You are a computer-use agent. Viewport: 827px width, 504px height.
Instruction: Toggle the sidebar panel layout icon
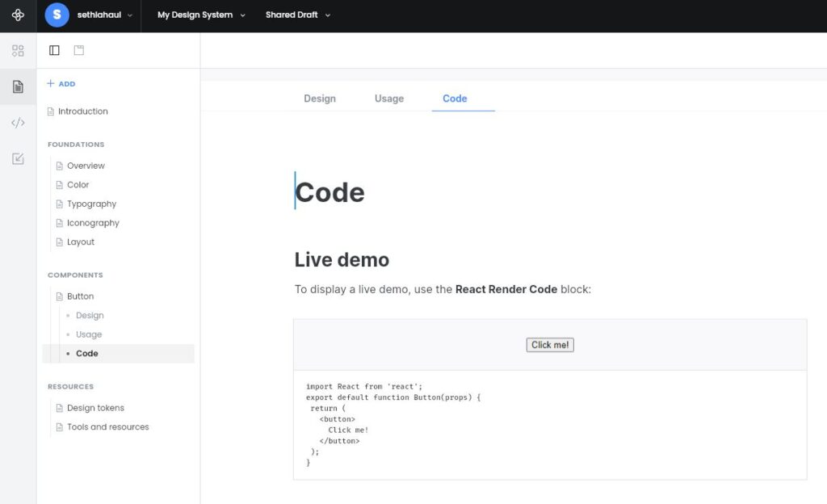coord(54,50)
